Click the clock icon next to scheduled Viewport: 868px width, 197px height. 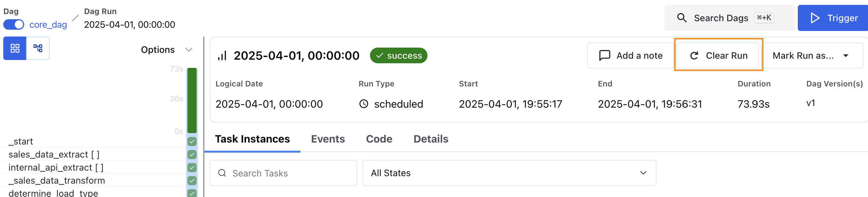[x=363, y=104]
